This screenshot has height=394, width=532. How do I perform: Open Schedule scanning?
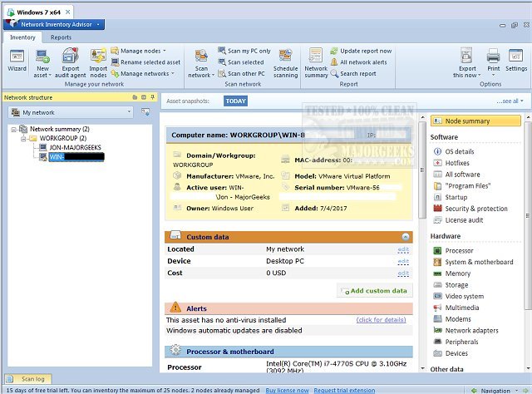[x=285, y=63]
